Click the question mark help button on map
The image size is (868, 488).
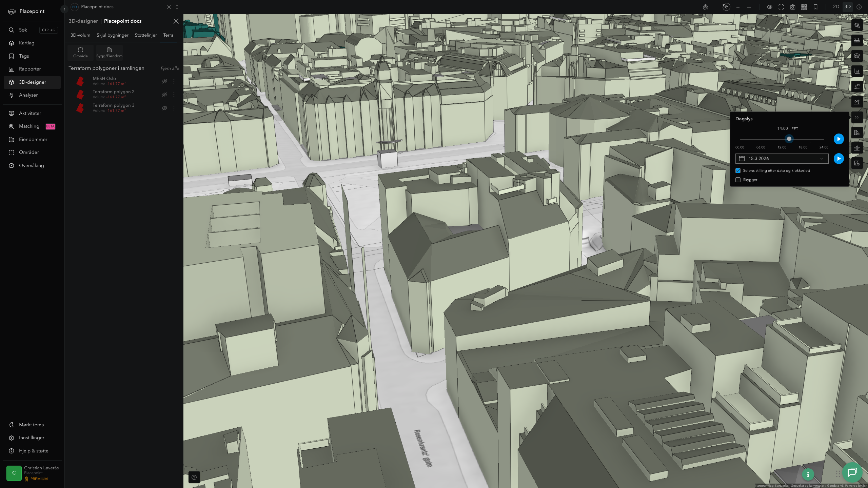(x=194, y=477)
